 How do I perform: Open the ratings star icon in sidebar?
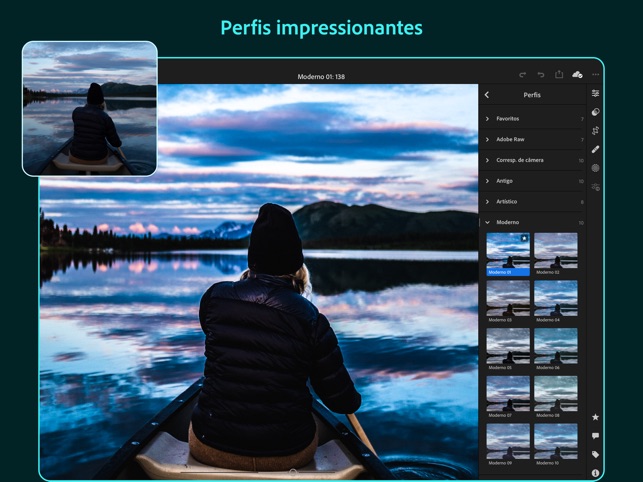point(596,417)
